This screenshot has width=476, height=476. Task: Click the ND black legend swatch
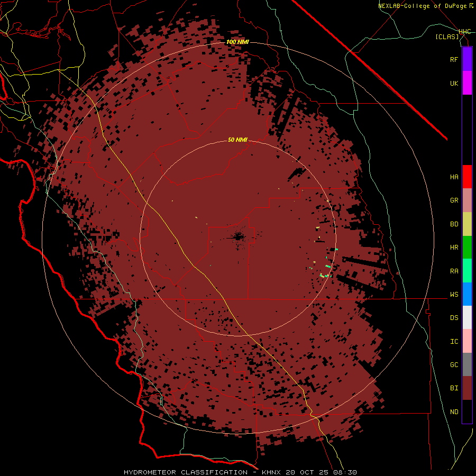click(467, 411)
